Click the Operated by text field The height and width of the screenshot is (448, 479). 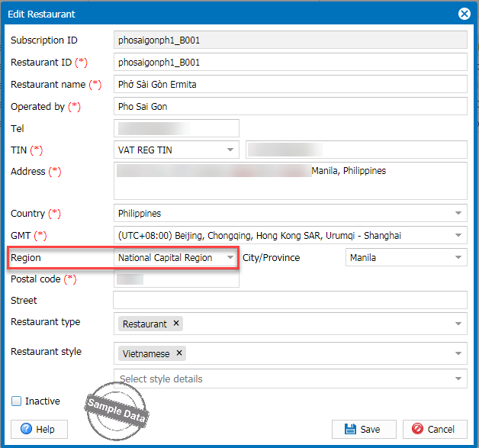(290, 107)
